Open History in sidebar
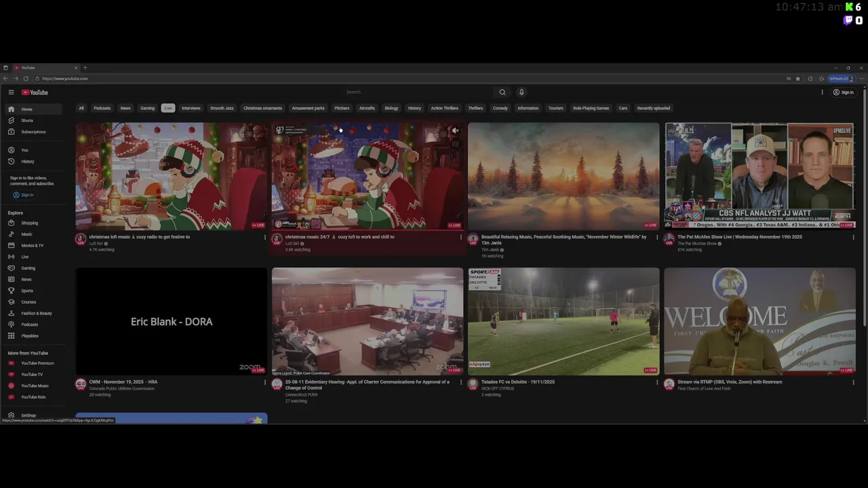This screenshot has width=868, height=488. point(34,161)
